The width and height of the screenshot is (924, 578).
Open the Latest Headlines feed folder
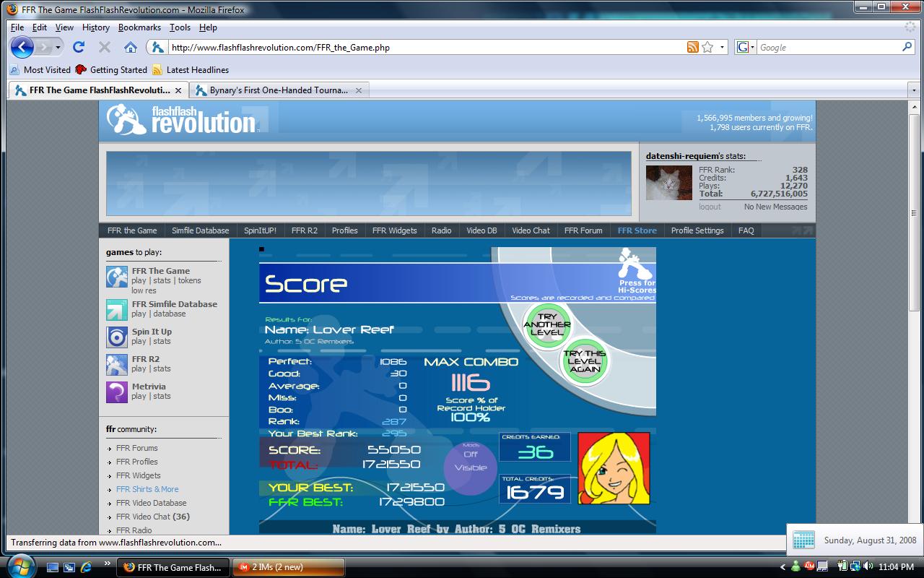pyautogui.click(x=191, y=70)
